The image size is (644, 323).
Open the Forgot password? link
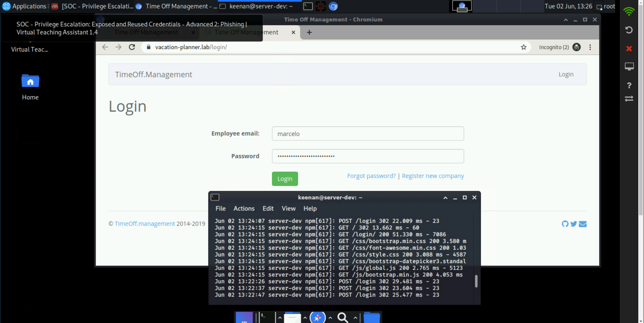pyautogui.click(x=371, y=176)
